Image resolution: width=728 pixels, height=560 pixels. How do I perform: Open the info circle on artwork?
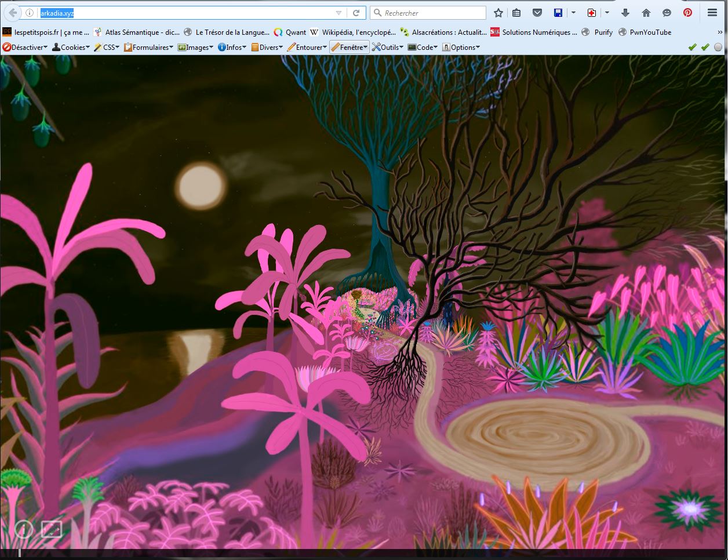click(x=24, y=529)
